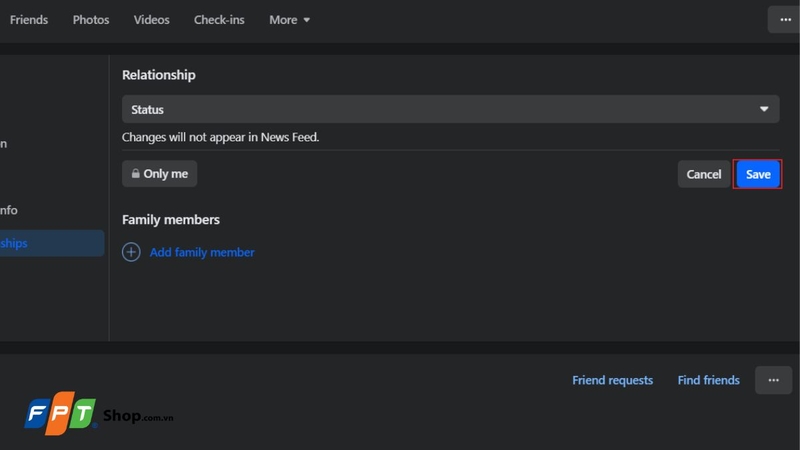This screenshot has width=800, height=450.
Task: Open Find friends link
Action: point(708,380)
